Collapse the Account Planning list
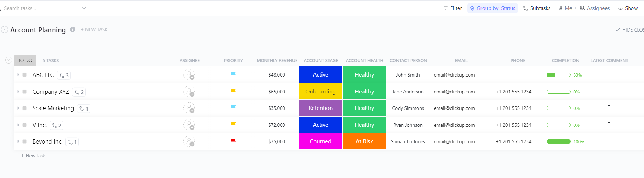The height and width of the screenshot is (178, 644). 5,30
